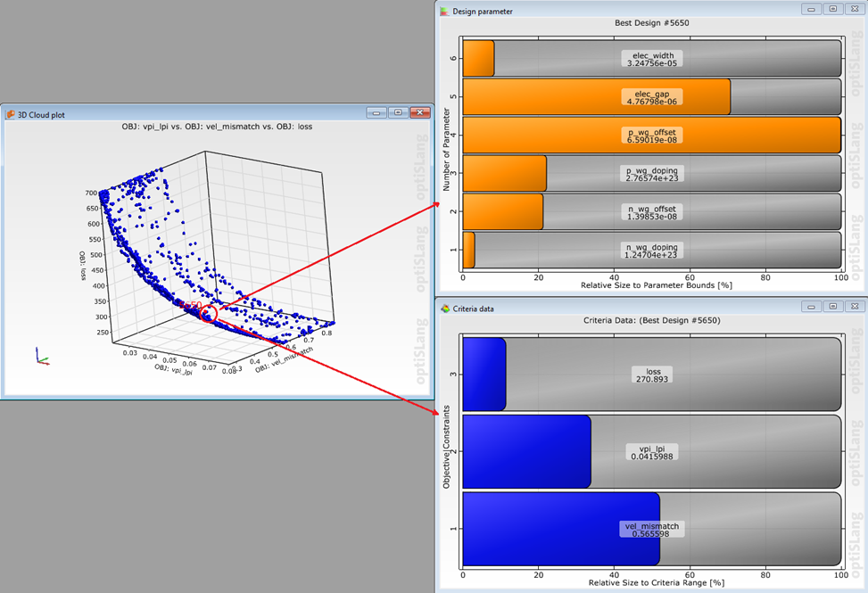Close the Criteria data window
This screenshot has width=868, height=593.
tap(854, 308)
